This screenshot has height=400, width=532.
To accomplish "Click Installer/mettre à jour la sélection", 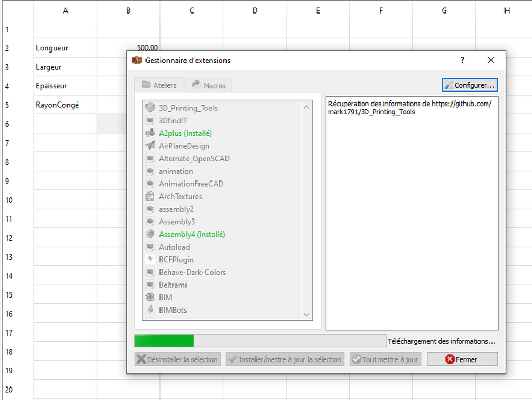I will point(285,359).
